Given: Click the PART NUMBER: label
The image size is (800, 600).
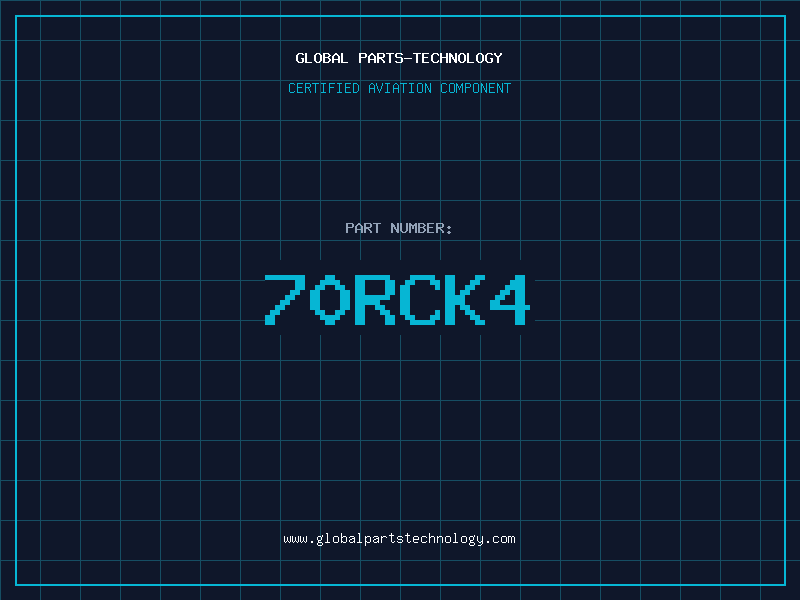Looking at the screenshot, I should (x=398, y=228).
